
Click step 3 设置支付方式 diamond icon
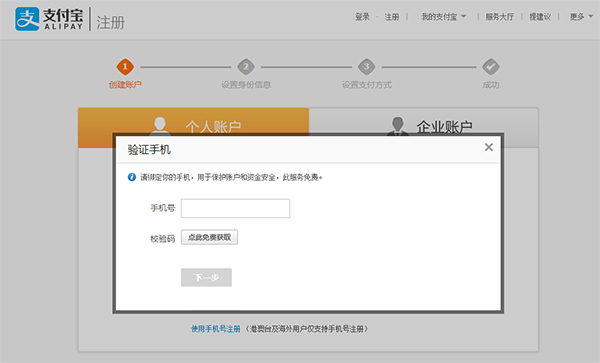[367, 67]
